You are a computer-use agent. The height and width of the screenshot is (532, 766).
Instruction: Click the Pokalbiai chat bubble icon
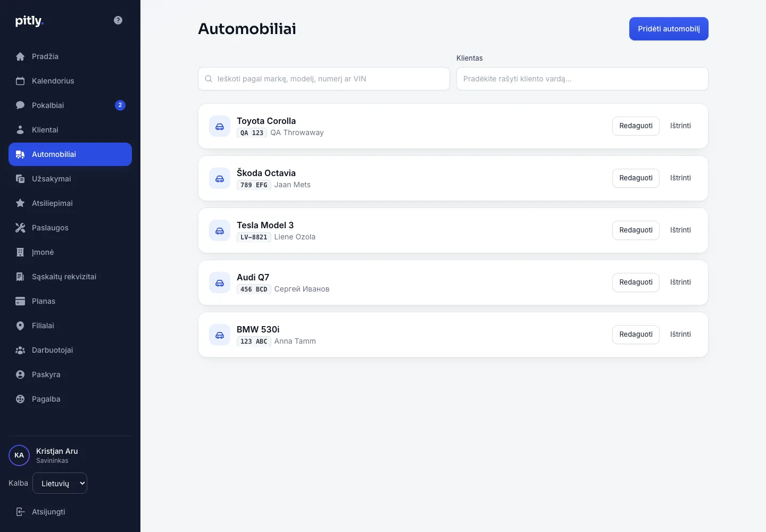[20, 105]
